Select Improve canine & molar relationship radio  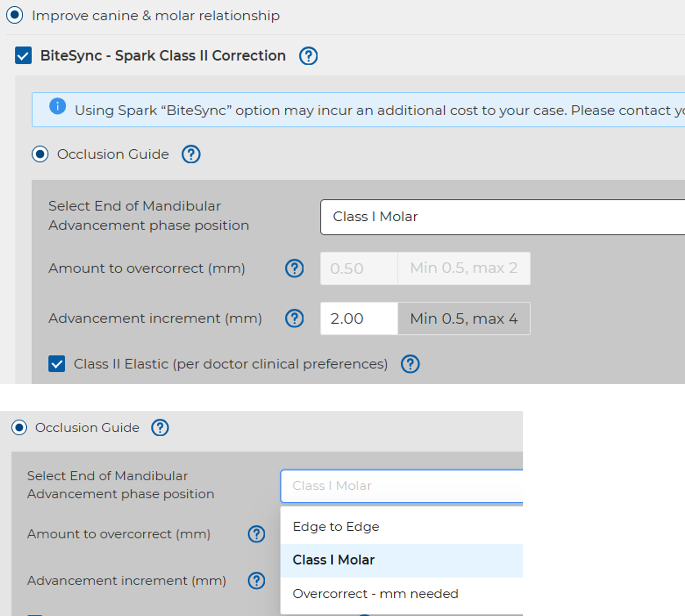click(x=15, y=15)
